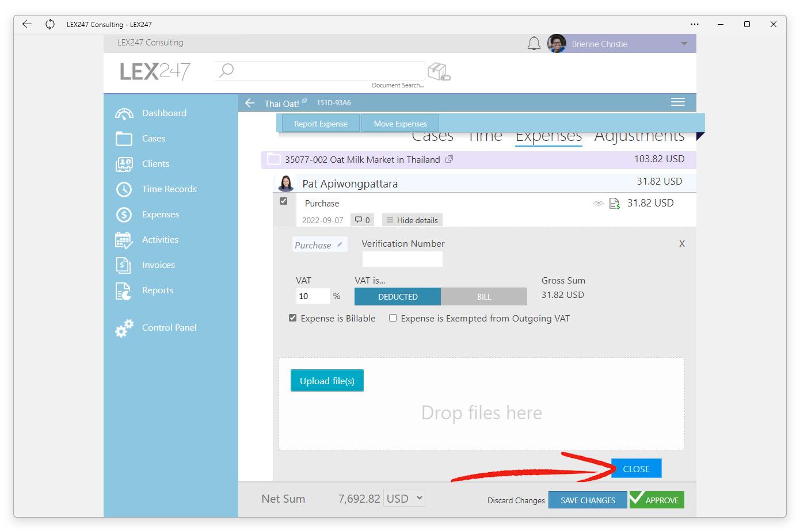Open Expenses dollar icon in sidebar
Screen dimensions: 800x532
[124, 215]
